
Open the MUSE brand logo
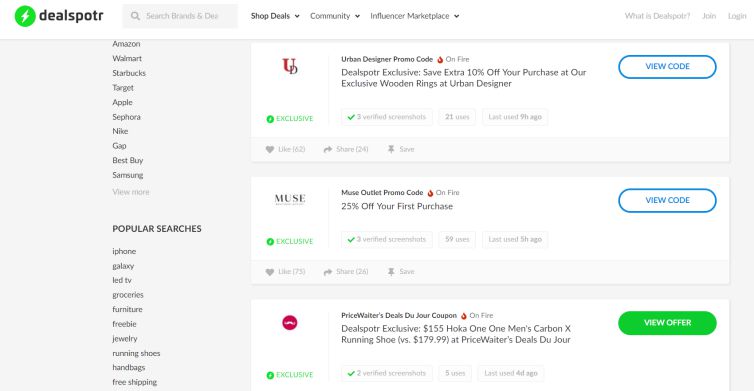[290, 199]
